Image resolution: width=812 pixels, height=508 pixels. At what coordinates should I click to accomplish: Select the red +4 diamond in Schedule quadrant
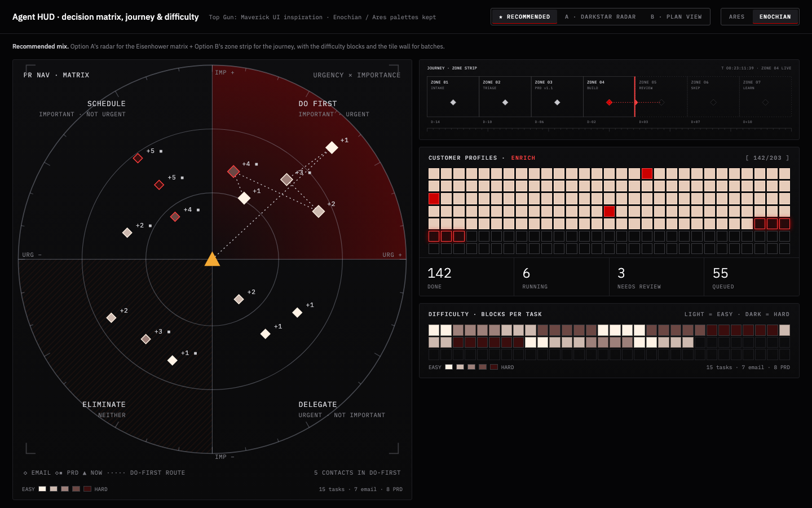[175, 217]
